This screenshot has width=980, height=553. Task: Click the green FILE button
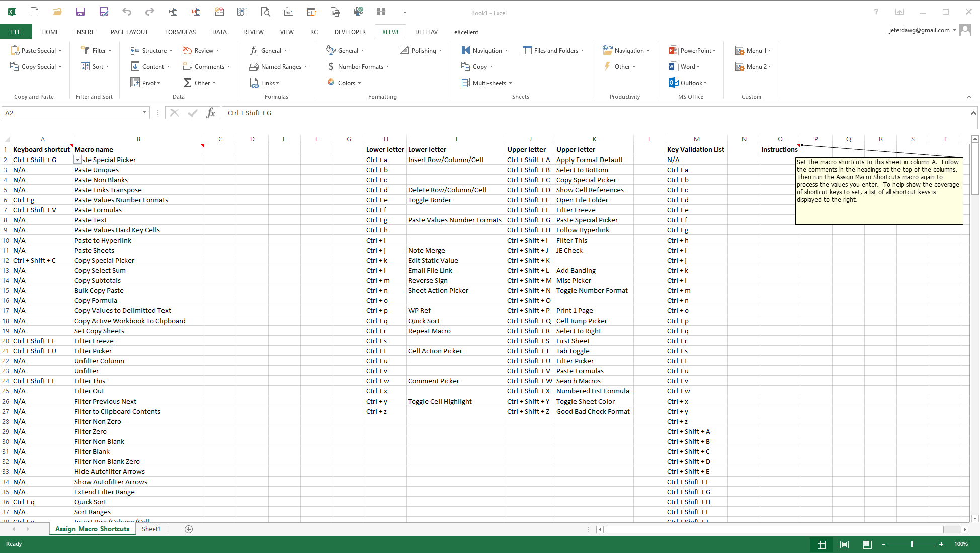[x=16, y=32]
